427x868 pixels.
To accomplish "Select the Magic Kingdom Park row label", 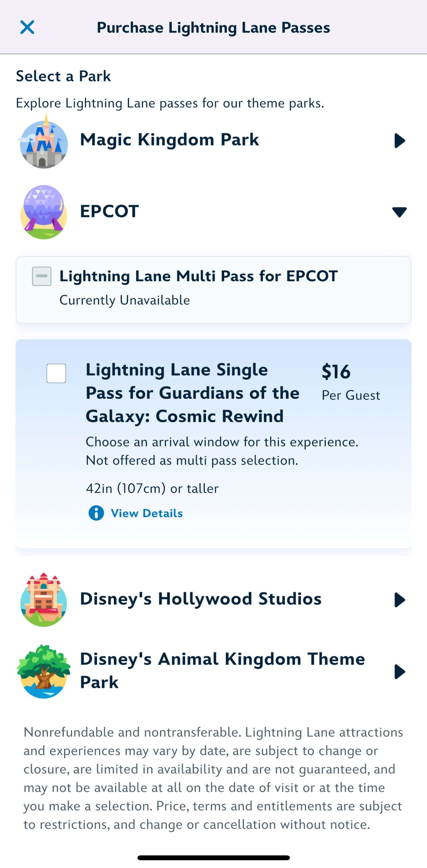I will pos(169,140).
